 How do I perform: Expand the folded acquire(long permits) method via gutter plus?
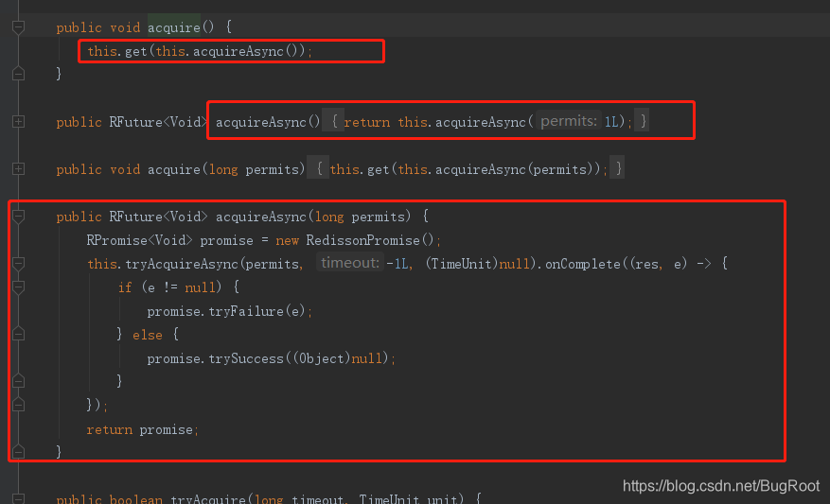point(18,169)
